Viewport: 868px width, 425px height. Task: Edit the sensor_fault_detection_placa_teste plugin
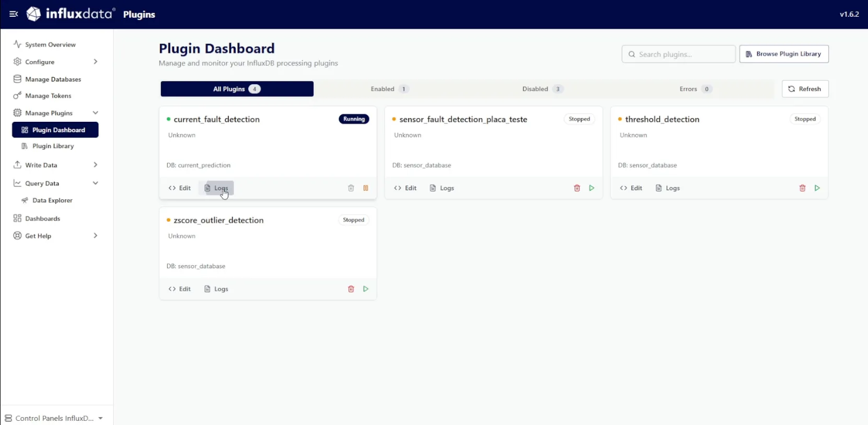[406, 188]
